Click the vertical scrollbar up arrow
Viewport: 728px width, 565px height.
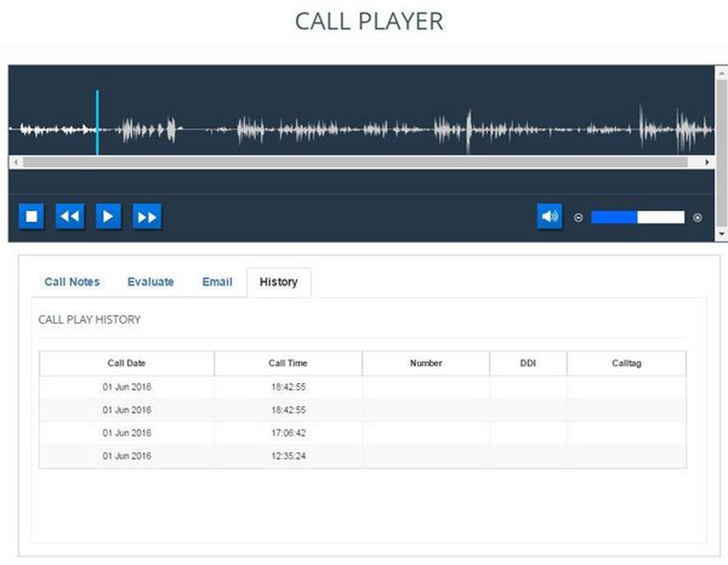tap(721, 73)
